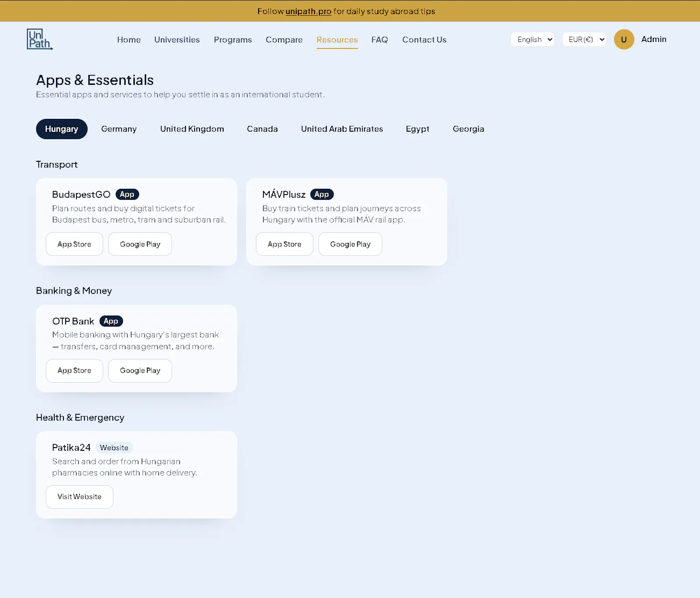
Task: Open the Programs nav item
Action: point(233,40)
